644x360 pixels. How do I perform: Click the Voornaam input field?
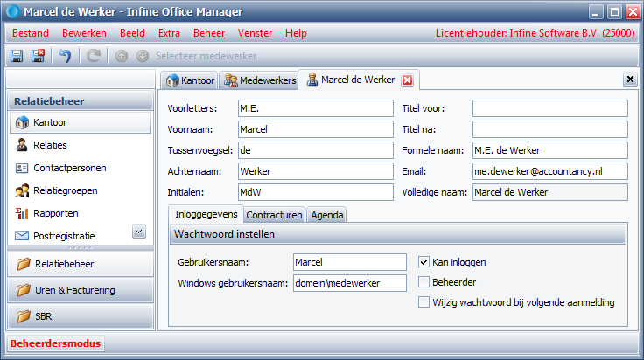[315, 129]
